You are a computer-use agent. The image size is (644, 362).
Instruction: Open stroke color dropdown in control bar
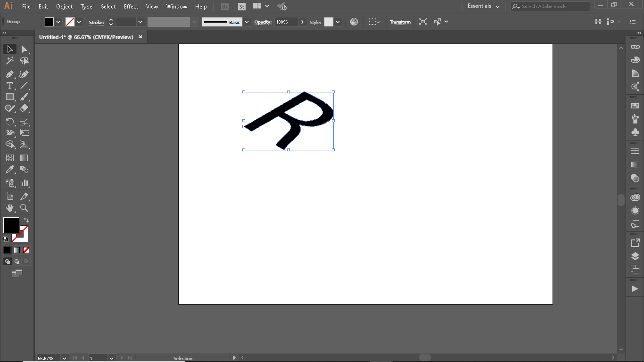[79, 22]
